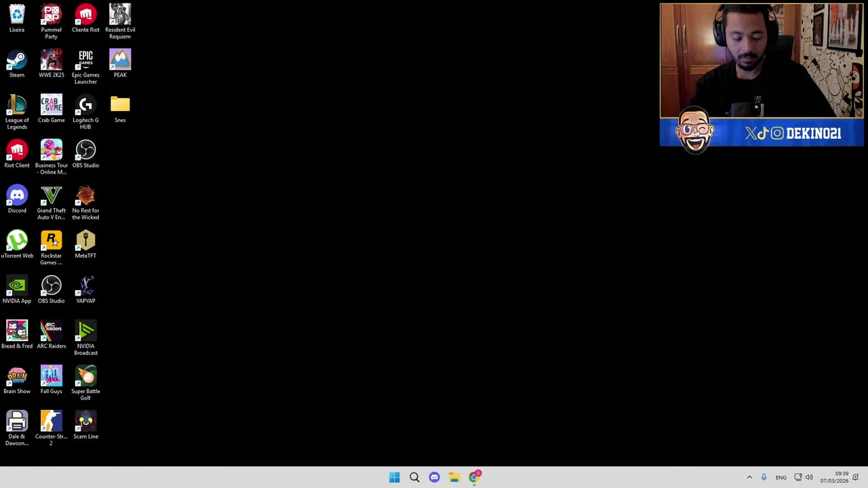Open the network status tray icon
The width and height of the screenshot is (868, 488).
[798, 477]
